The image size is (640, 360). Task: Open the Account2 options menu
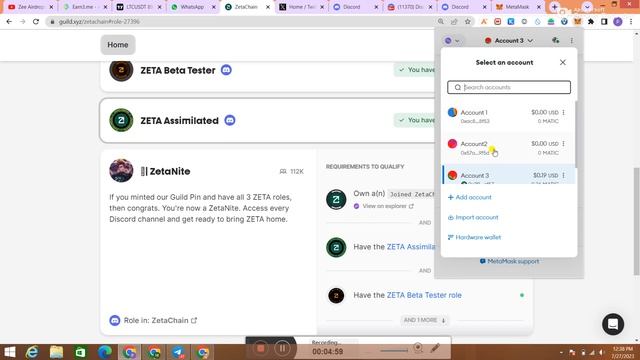click(564, 144)
